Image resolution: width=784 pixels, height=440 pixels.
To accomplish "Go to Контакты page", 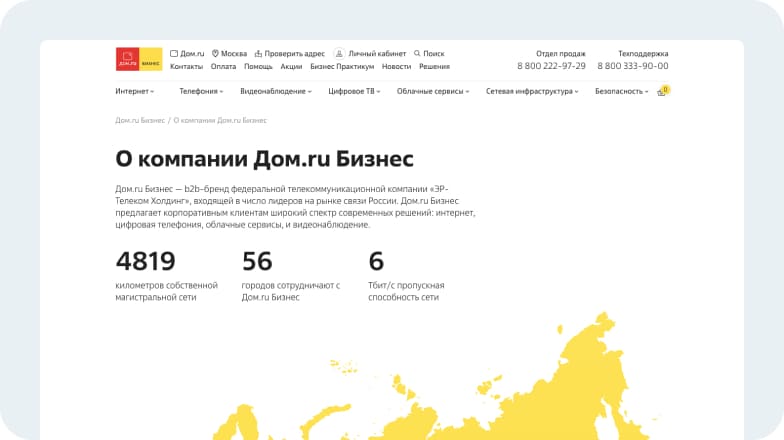I will pyautogui.click(x=186, y=66).
